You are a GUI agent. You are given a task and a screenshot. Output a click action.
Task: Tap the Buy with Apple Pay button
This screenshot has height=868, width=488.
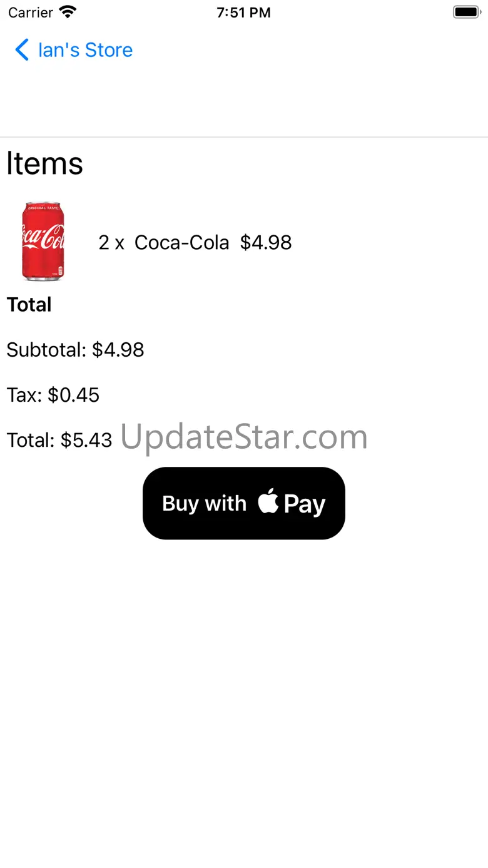point(244,503)
